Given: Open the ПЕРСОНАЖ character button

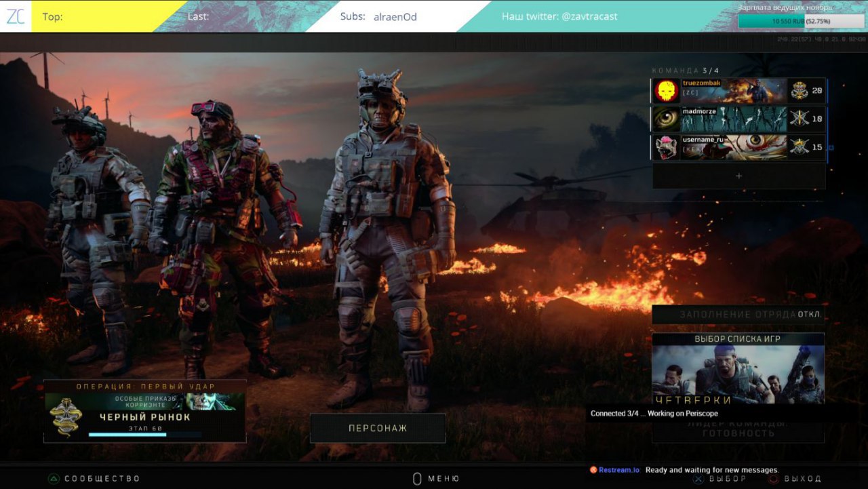Looking at the screenshot, I should coord(378,429).
